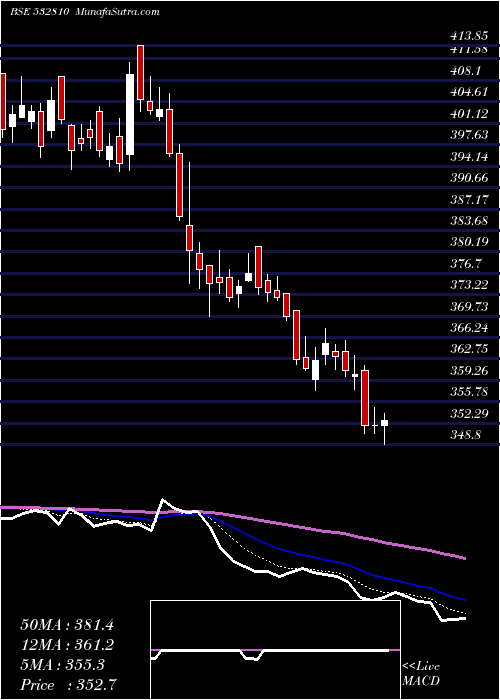The width and height of the screenshot is (500, 700).
Task: Click the 401.12 price axis label
Action: pyautogui.click(x=469, y=114)
